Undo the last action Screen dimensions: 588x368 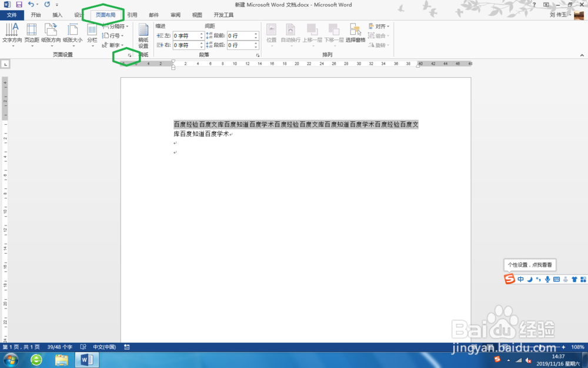(x=31, y=5)
